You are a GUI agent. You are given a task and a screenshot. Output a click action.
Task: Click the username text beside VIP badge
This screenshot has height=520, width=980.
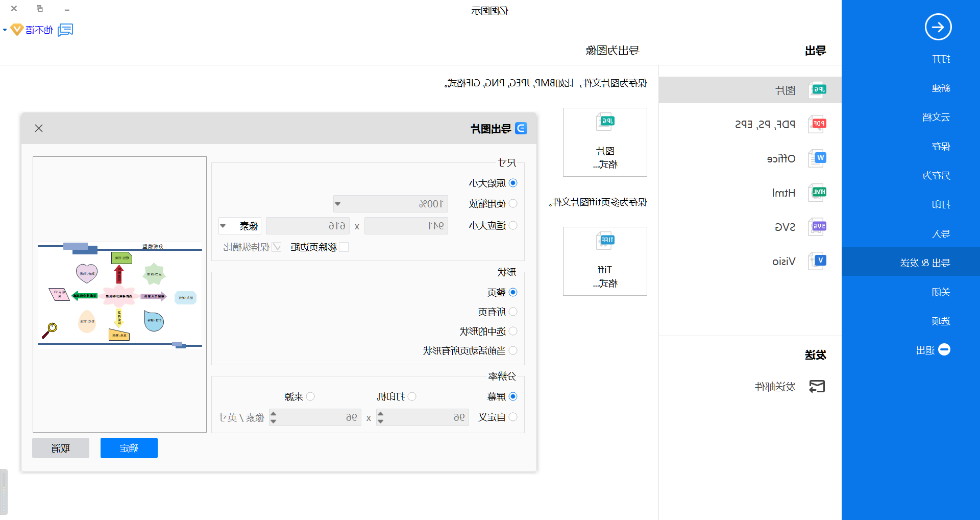coord(39,30)
